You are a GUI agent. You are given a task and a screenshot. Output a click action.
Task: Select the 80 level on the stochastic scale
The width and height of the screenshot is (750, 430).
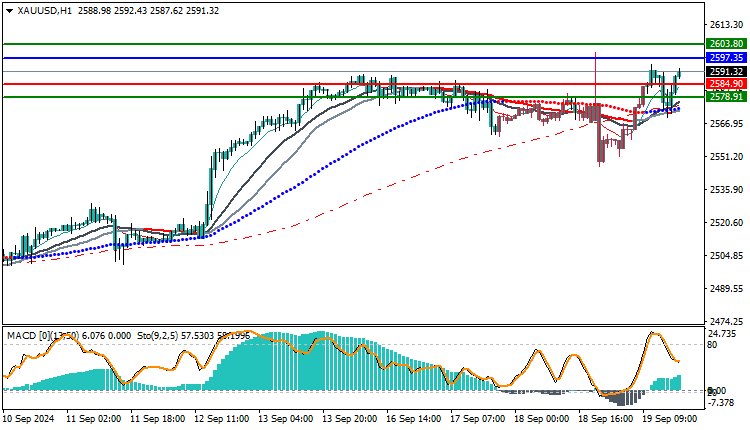click(712, 344)
